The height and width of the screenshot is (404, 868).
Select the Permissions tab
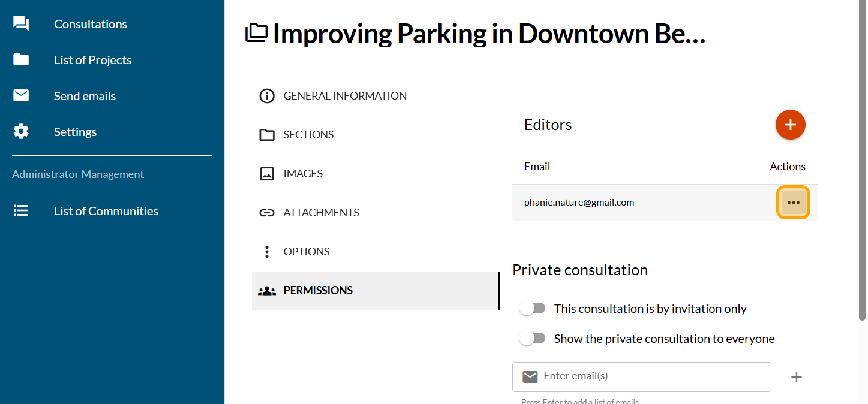(x=318, y=291)
